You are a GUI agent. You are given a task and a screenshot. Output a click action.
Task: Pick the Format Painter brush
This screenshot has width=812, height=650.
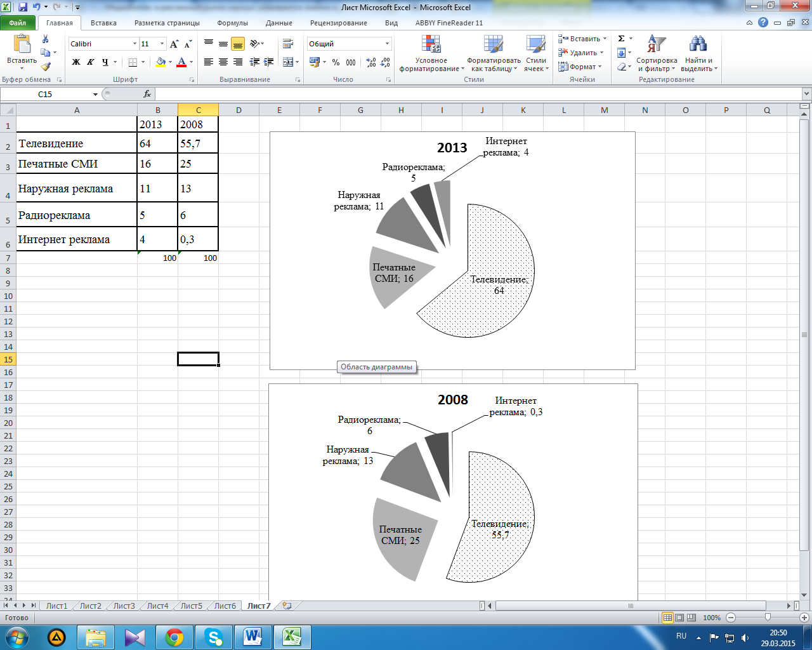(x=46, y=66)
